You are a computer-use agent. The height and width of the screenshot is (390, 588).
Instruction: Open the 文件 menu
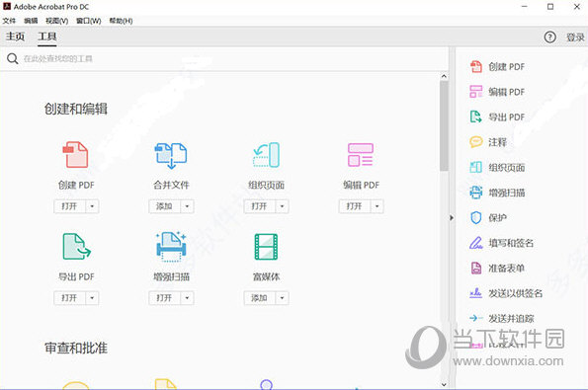tap(9, 21)
